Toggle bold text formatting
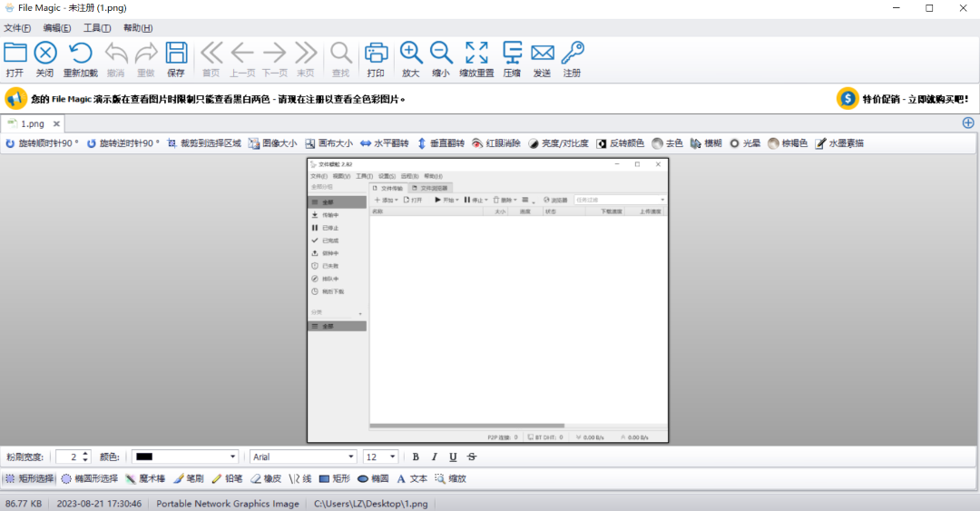The width and height of the screenshot is (980, 511). 416,457
